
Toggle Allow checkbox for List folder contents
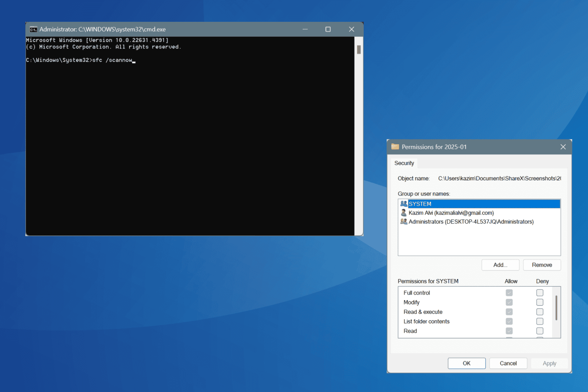(x=509, y=321)
